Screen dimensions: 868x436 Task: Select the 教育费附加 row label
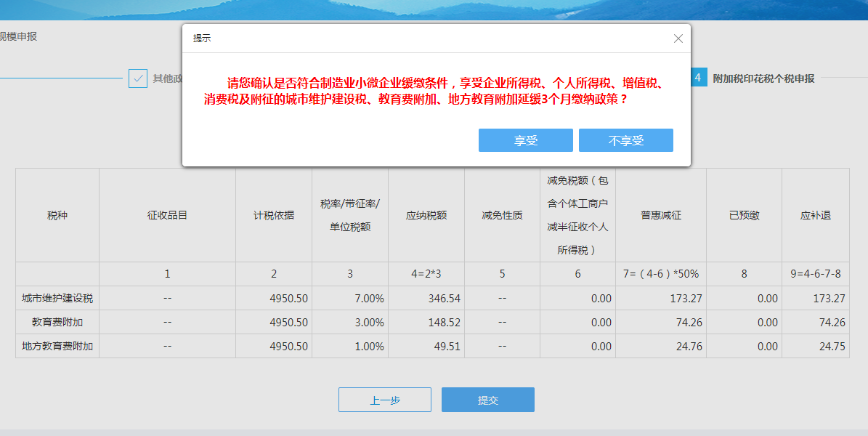point(57,323)
